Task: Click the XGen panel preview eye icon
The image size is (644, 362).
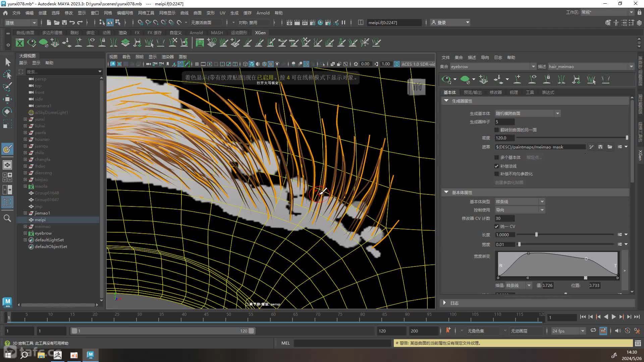Action: pos(446,79)
